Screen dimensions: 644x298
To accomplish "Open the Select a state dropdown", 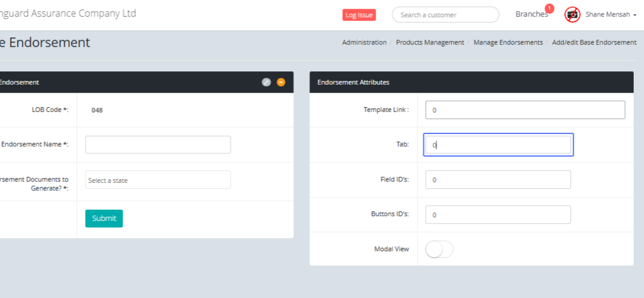I will (x=158, y=180).
